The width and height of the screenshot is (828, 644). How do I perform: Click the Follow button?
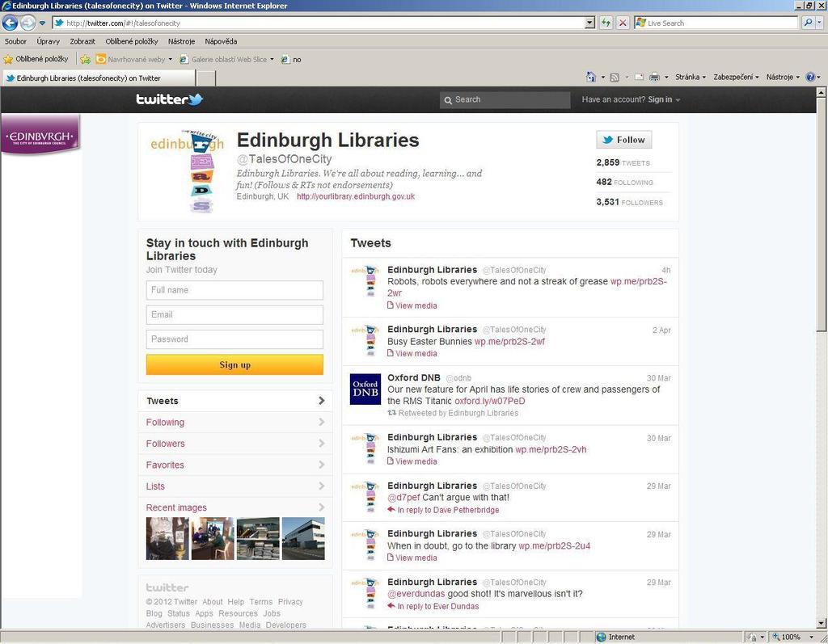tap(624, 140)
